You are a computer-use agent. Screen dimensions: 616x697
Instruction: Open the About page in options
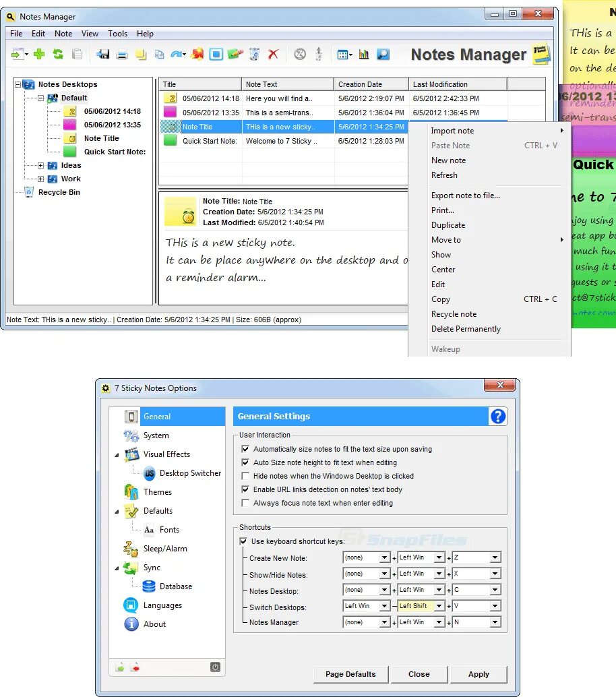[x=154, y=624]
